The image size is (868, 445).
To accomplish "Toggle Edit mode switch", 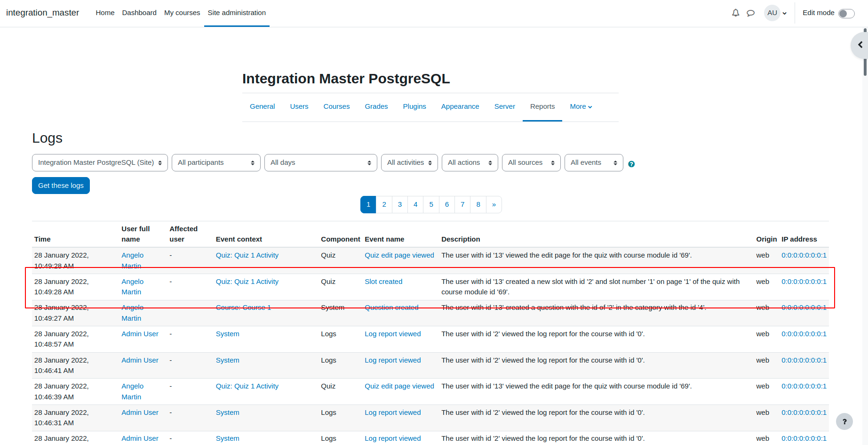I will 846,13.
